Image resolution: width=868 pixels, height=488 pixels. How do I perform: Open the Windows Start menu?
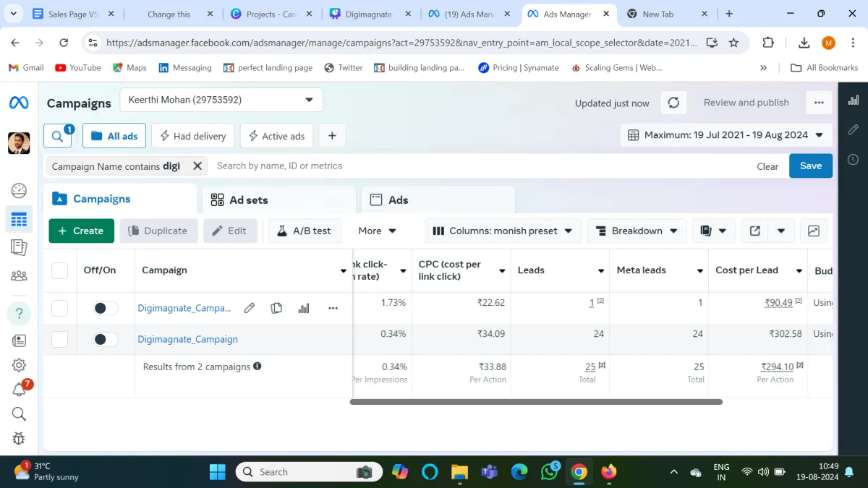tap(217, 472)
